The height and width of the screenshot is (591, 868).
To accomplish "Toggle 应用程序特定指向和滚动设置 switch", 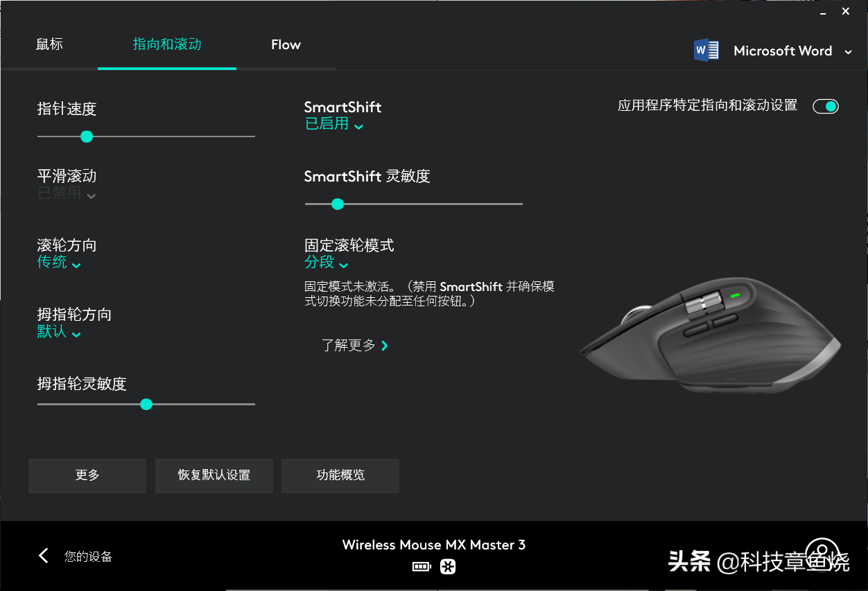I will coord(826,106).
